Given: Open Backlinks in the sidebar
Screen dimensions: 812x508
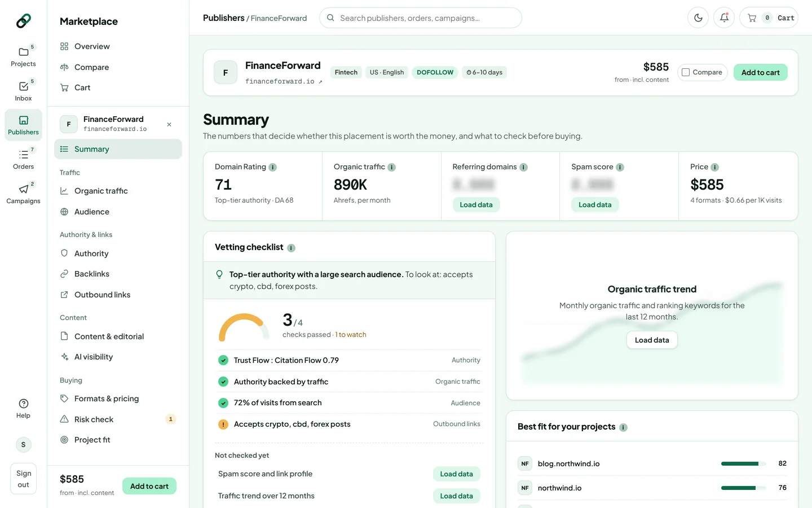Looking at the screenshot, I should 118,274.
